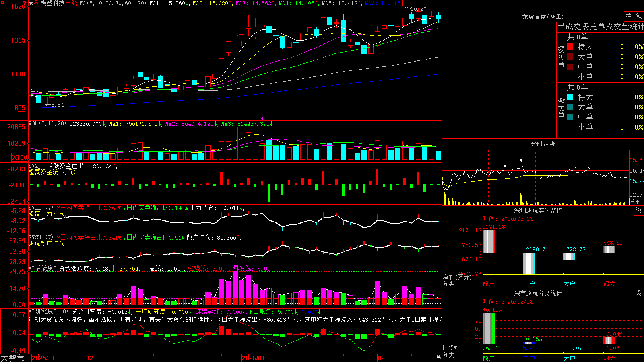Screen dimensions: 644x362
Task: Click the 超大 643.31 bar in real-time monitor
Action: tap(609, 249)
